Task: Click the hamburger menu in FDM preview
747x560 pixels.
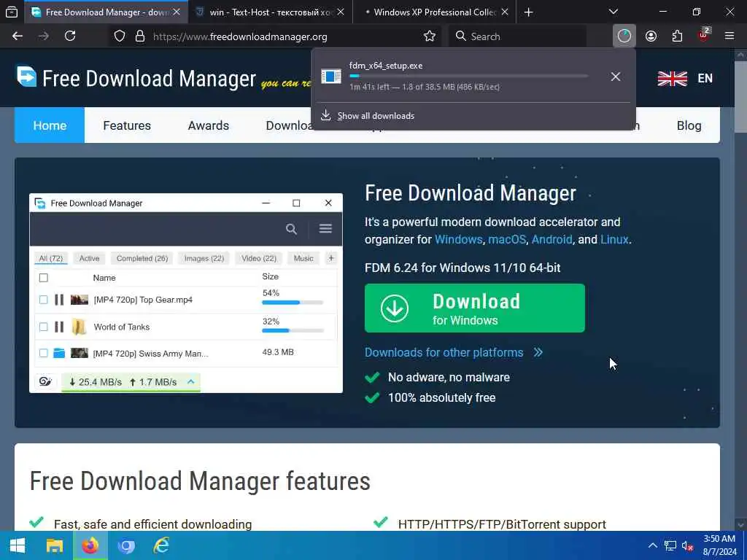Action: click(325, 228)
